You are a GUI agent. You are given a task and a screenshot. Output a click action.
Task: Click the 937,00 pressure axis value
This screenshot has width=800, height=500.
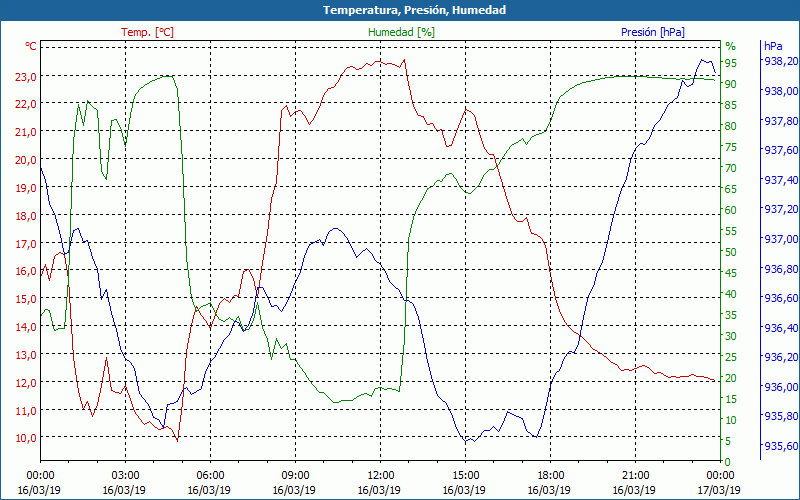tap(781, 239)
